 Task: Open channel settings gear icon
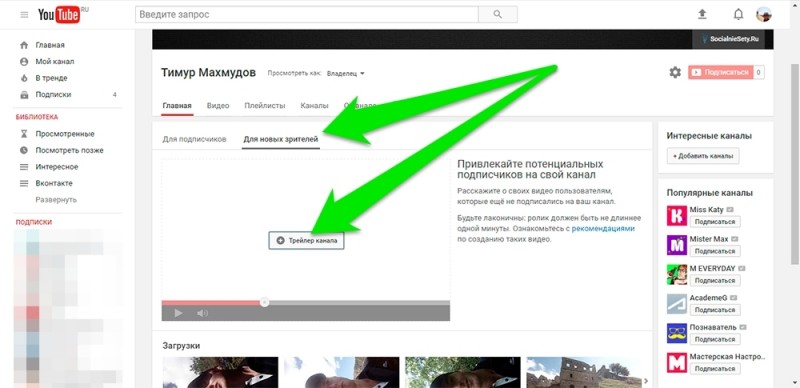pyautogui.click(x=675, y=72)
